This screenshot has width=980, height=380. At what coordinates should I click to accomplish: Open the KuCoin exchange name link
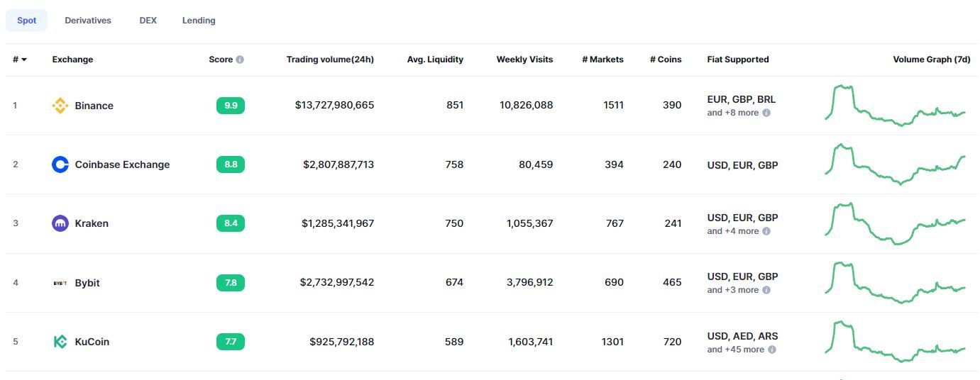click(x=92, y=342)
